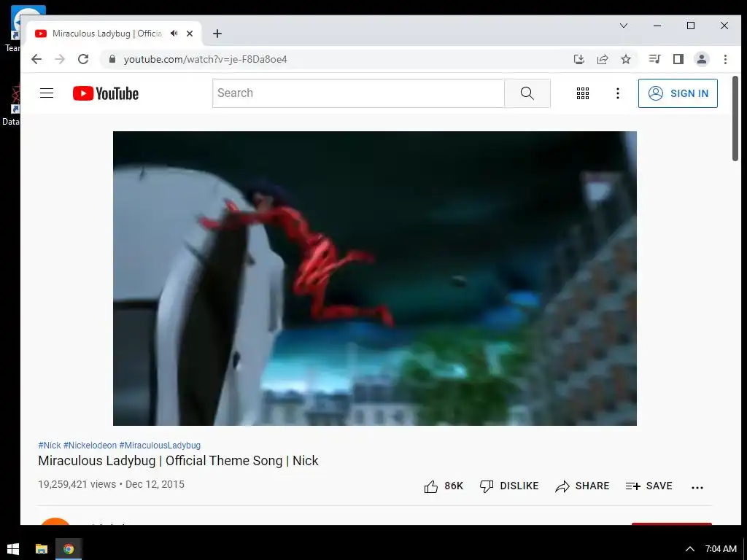Share this page from address bar
Screen dimensions: 747x560
(x=603, y=59)
